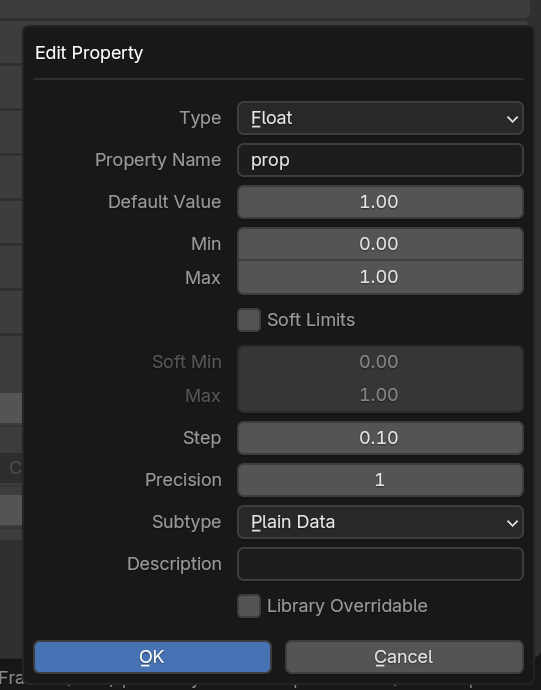Toggle the Library Overridable checkbox

click(x=249, y=606)
